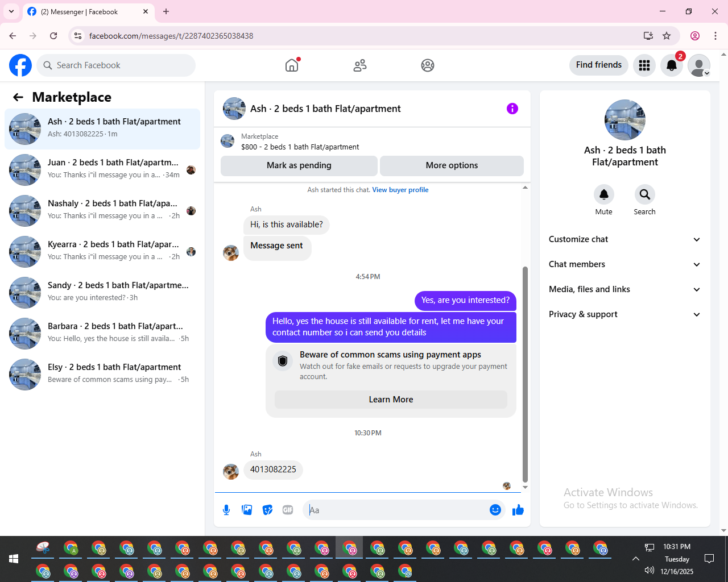Open the Windows Start menu
Image resolution: width=728 pixels, height=582 pixels.
coord(14,559)
